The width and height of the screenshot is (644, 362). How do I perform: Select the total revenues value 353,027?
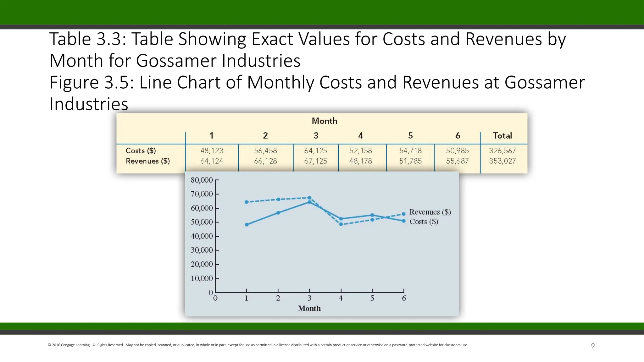pyautogui.click(x=502, y=161)
